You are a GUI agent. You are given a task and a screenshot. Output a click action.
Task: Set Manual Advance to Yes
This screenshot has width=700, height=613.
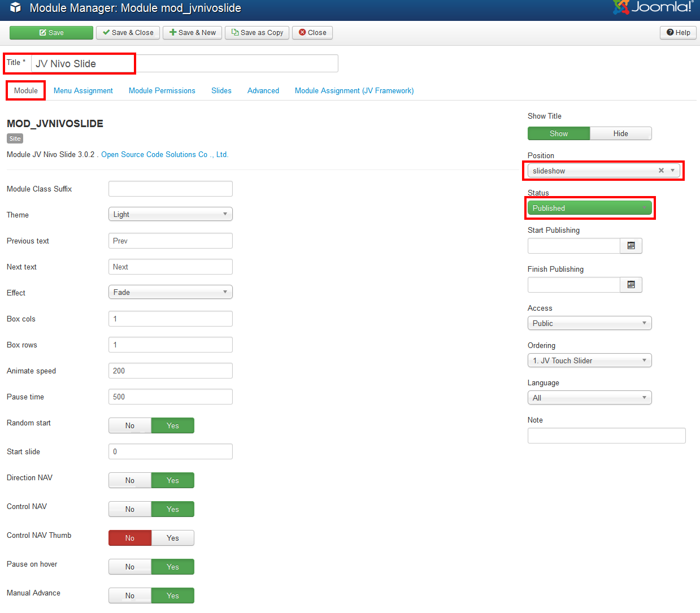[173, 595]
